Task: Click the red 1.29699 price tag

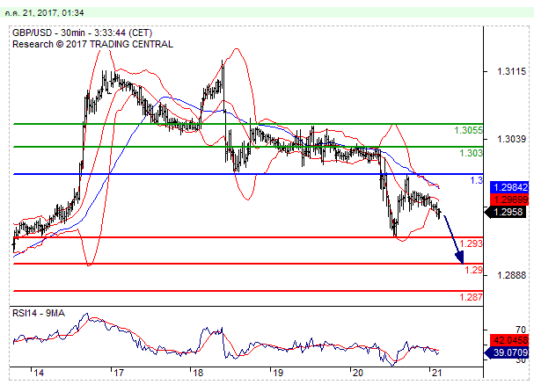Action: click(509, 200)
